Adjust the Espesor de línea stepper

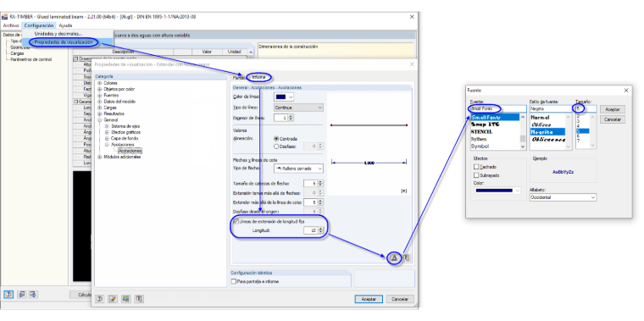coord(291,118)
